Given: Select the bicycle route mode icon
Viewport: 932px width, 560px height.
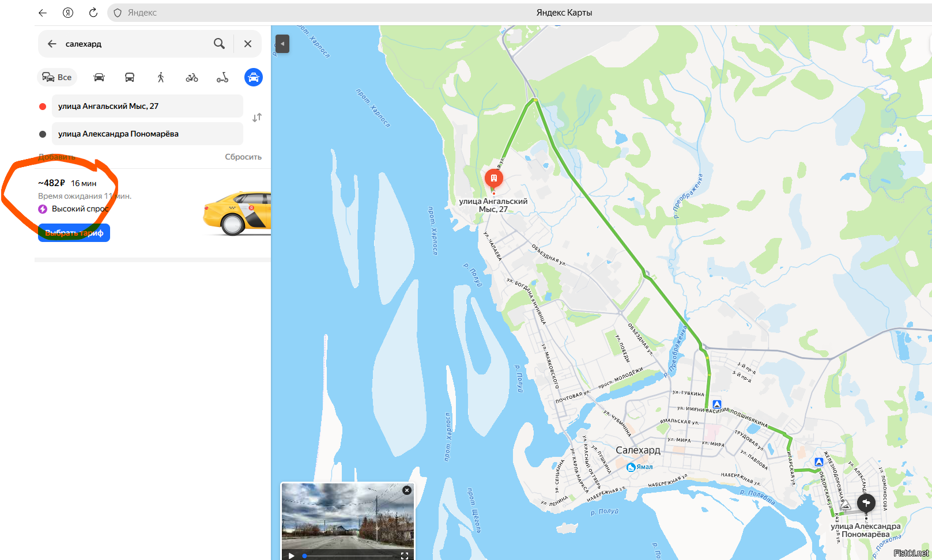Looking at the screenshot, I should 192,77.
